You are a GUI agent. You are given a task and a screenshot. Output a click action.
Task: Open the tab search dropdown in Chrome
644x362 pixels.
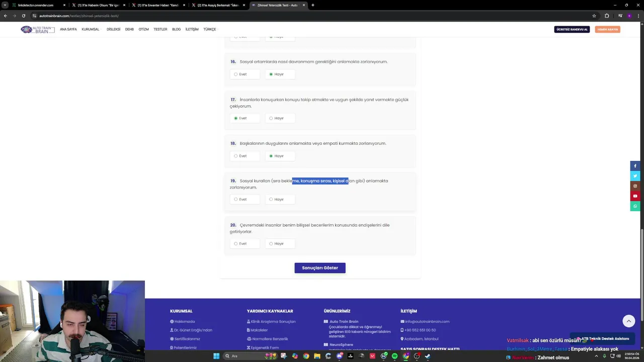pos(5,5)
